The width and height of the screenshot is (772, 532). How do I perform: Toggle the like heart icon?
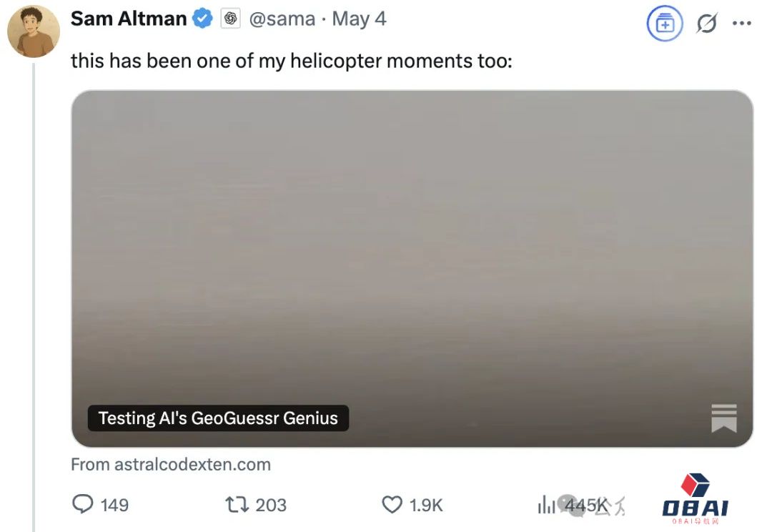tap(392, 505)
